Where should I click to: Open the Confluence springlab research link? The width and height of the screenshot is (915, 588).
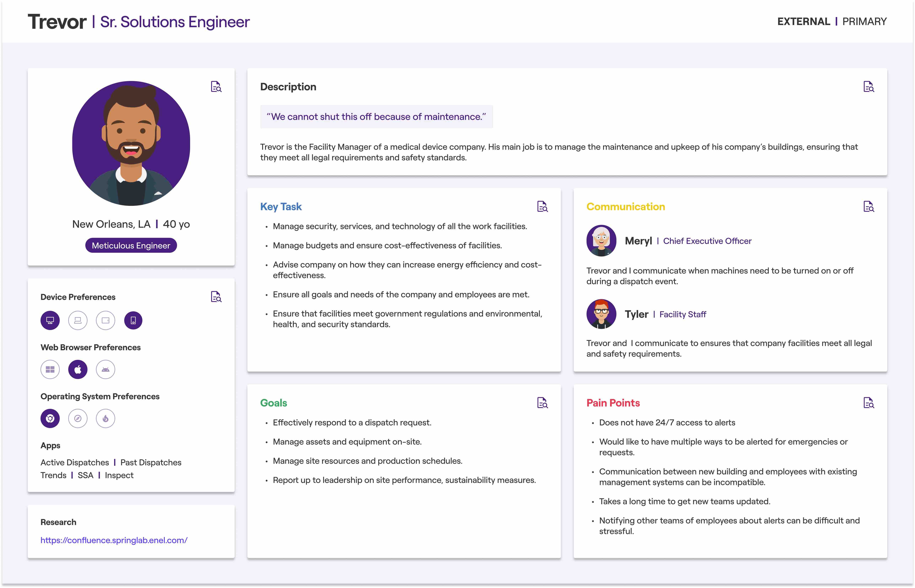point(114,540)
